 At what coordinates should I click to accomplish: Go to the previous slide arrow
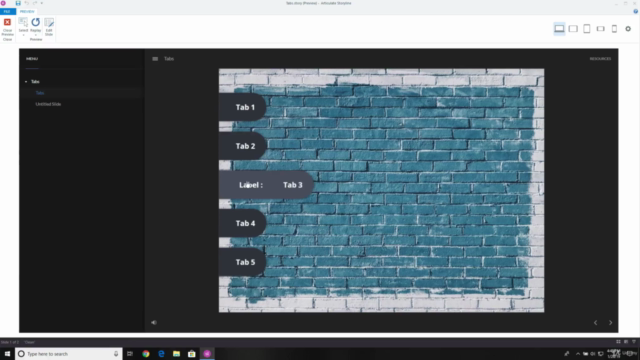point(596,322)
